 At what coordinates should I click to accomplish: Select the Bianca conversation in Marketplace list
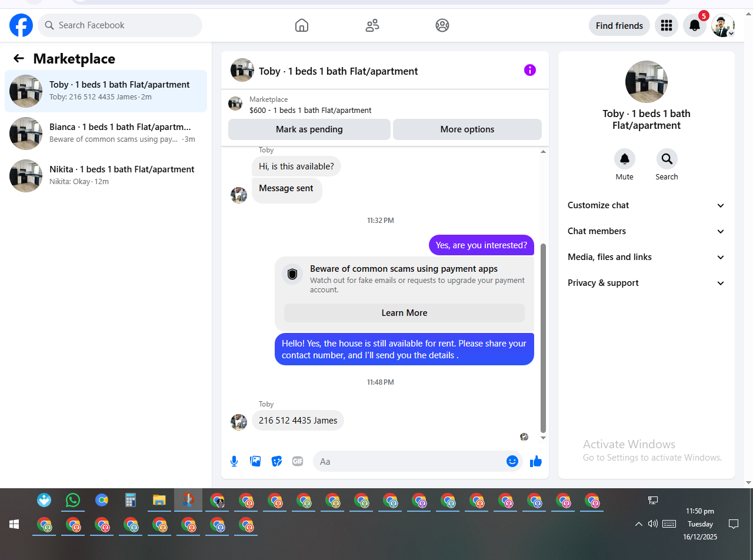tap(106, 134)
